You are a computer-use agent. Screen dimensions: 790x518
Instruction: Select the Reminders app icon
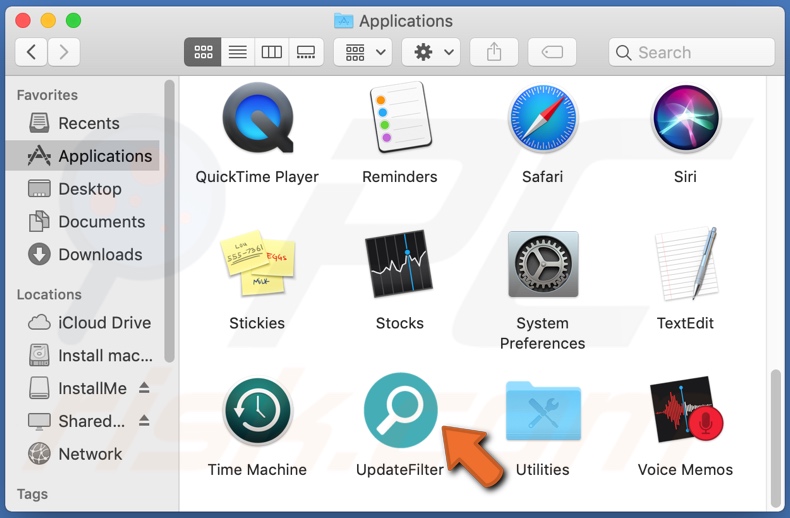tap(400, 117)
